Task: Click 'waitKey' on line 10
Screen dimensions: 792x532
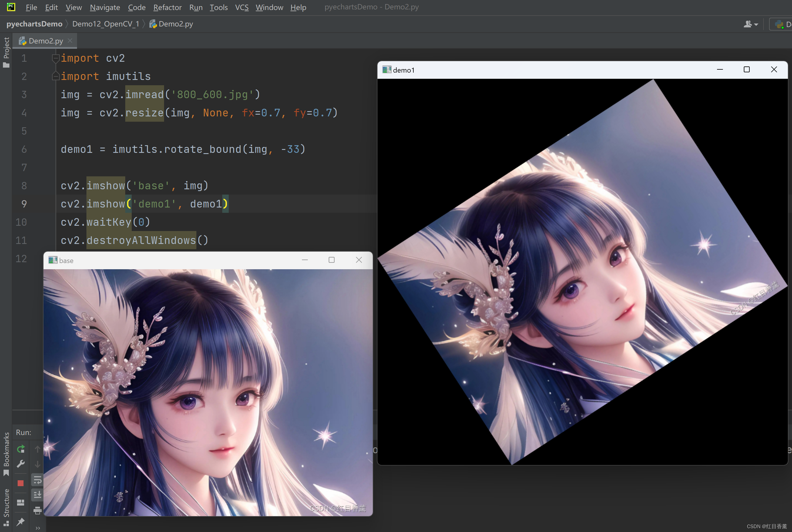Action: coord(109,222)
